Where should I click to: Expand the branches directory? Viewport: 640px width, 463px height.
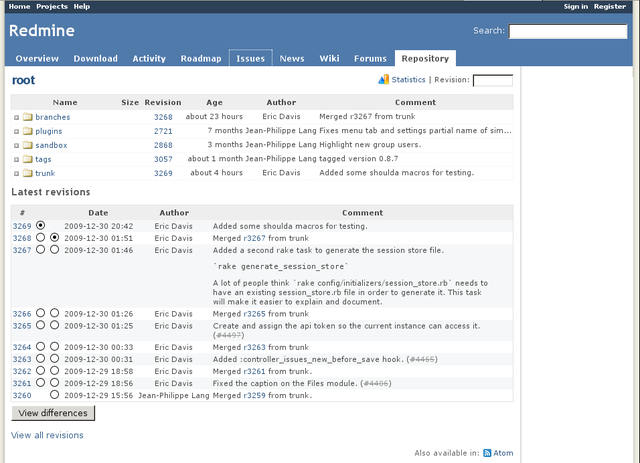click(x=16, y=118)
